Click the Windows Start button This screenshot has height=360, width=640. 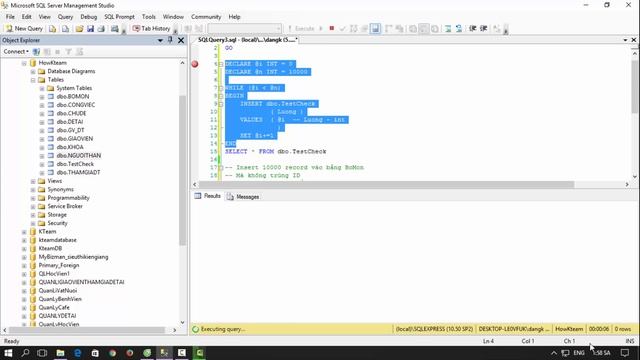point(8,353)
